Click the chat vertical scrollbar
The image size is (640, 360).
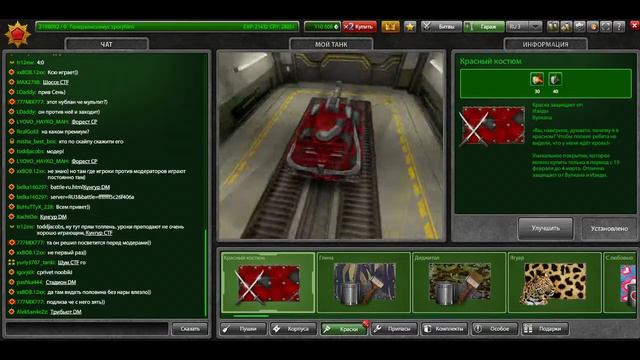click(x=205, y=273)
